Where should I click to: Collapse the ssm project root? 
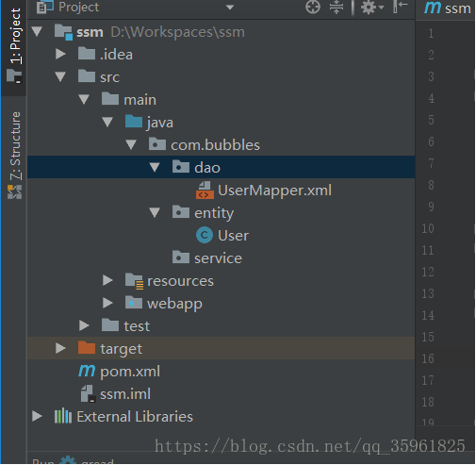[x=37, y=31]
